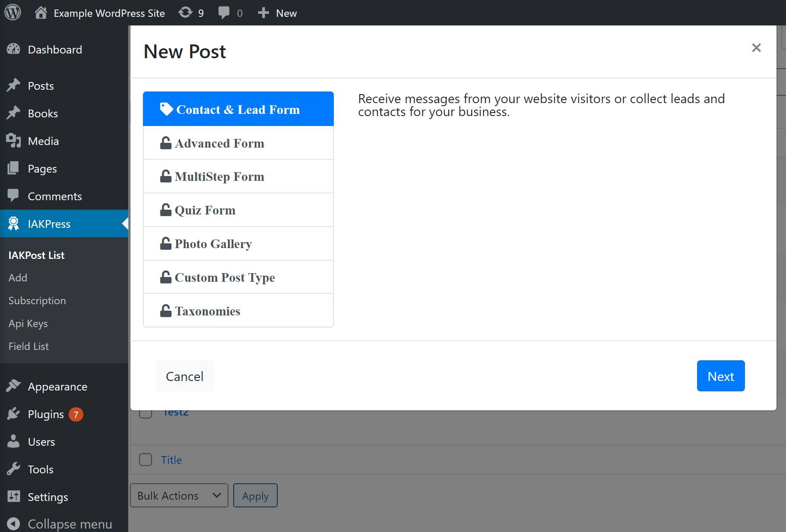Viewport: 786px width, 532px height.
Task: Open the Api Keys submenu item
Action: 28,323
